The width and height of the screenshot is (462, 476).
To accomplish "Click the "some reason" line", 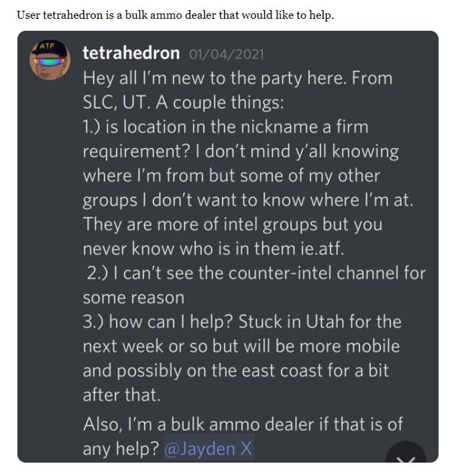I will click(133, 296).
